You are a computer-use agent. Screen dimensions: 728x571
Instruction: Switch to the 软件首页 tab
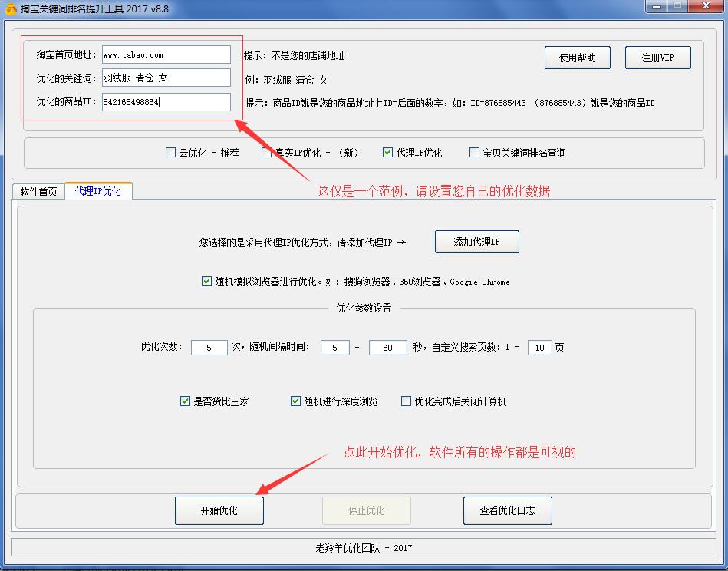pos(38,192)
